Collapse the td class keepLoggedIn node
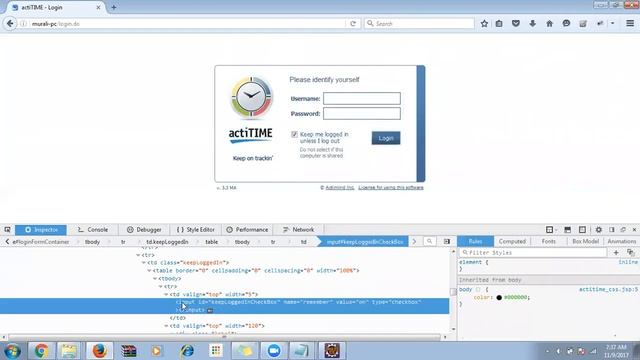The height and width of the screenshot is (360, 640). 144,263
